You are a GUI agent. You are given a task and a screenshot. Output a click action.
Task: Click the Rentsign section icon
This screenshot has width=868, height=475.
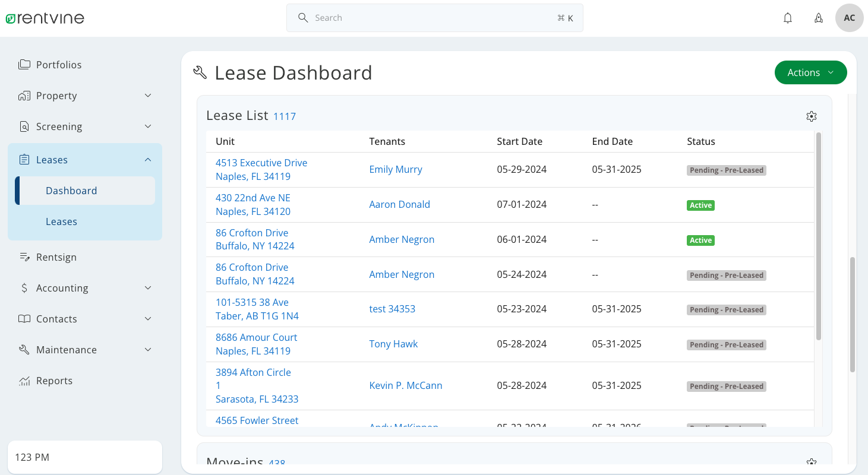[24, 256]
